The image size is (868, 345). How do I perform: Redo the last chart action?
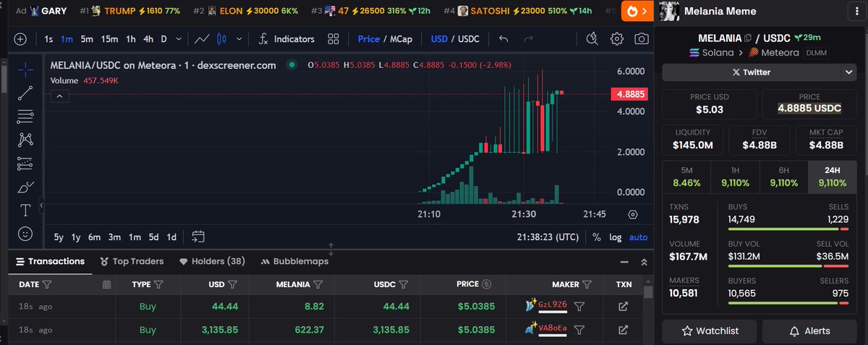point(528,39)
